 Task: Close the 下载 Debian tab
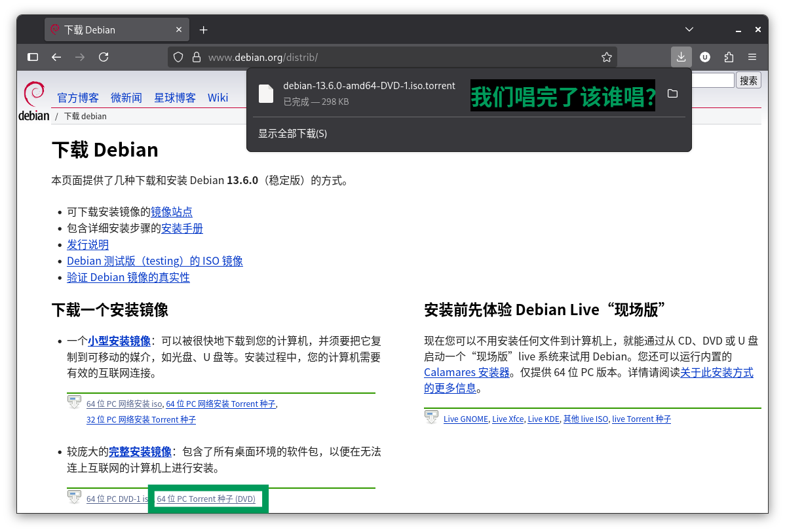(x=179, y=29)
